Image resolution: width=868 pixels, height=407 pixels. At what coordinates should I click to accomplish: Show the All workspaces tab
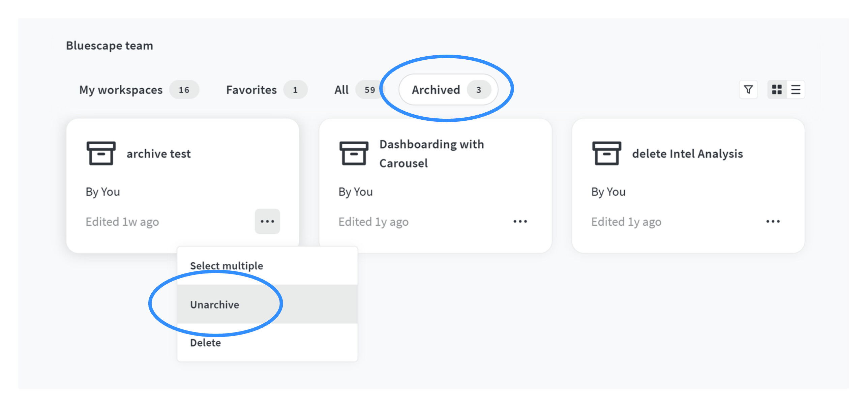pyautogui.click(x=341, y=90)
